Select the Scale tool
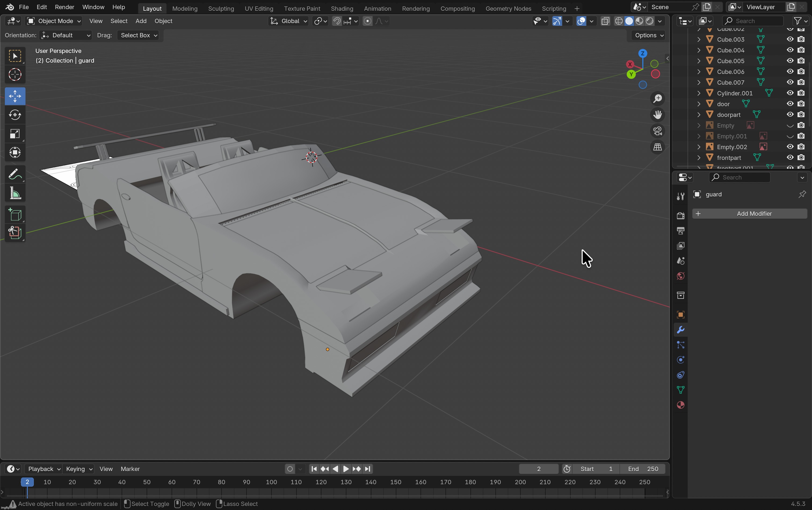 15,134
